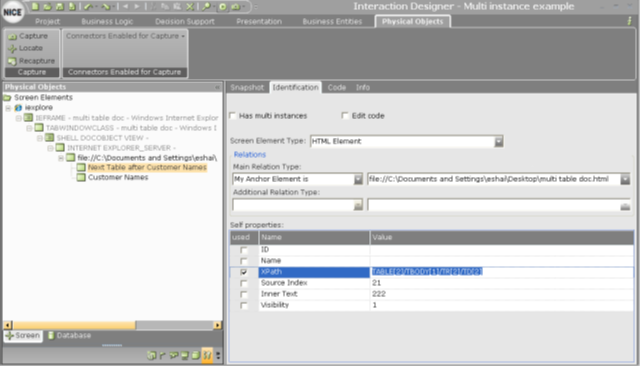
Task: Click the tree scrollbar right arrow
Action: (218, 325)
